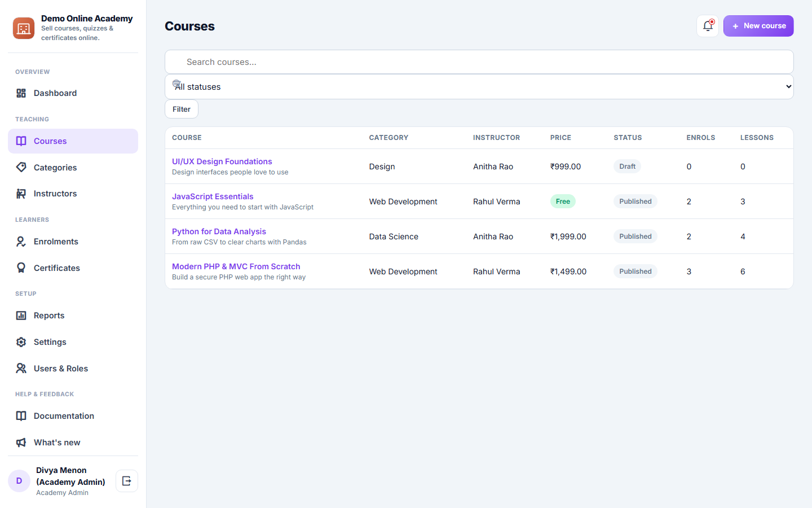
Task: Click the ₹1,499.00 price cell
Action: click(x=568, y=271)
